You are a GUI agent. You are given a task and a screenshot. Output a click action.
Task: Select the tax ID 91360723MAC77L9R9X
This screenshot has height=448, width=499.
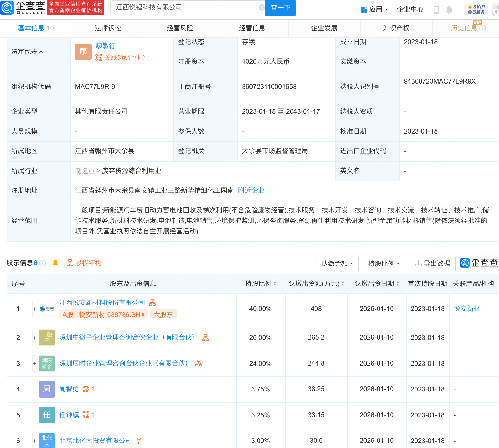(440, 81)
